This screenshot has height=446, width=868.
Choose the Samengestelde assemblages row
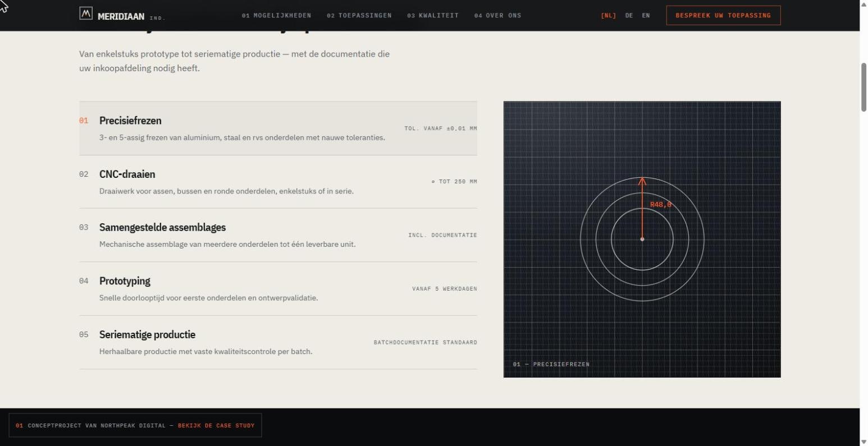(x=278, y=235)
